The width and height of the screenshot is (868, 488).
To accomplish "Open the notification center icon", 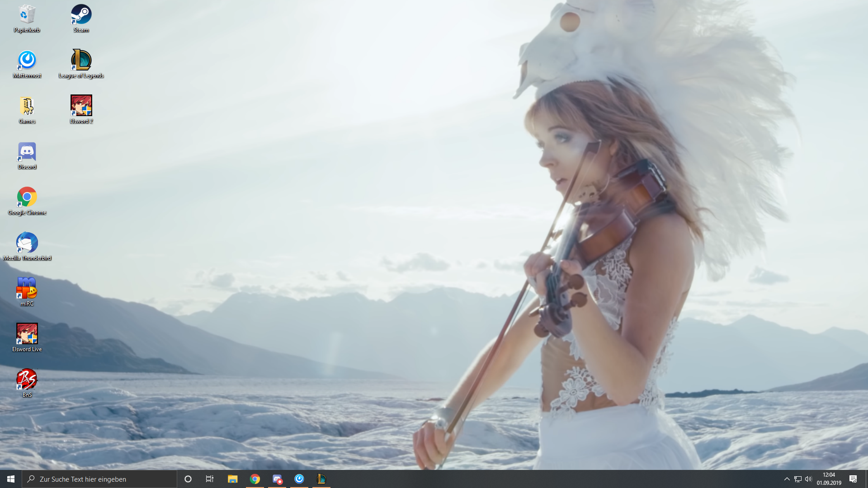I will click(853, 479).
